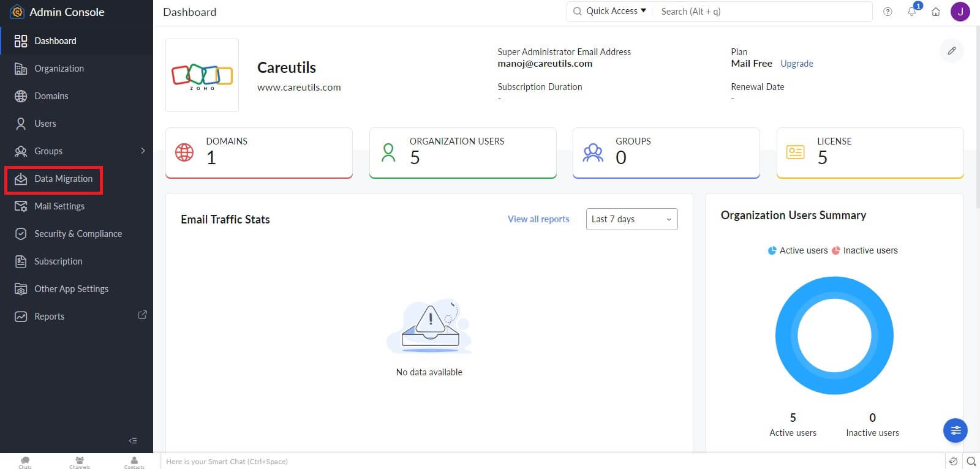980x469 pixels.
Task: Click the Smart Chat input field
Action: coord(552,462)
